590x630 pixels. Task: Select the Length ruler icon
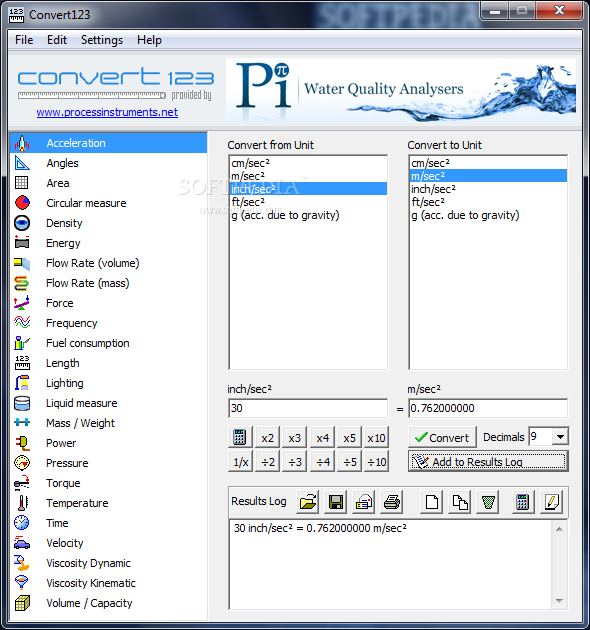tap(22, 363)
